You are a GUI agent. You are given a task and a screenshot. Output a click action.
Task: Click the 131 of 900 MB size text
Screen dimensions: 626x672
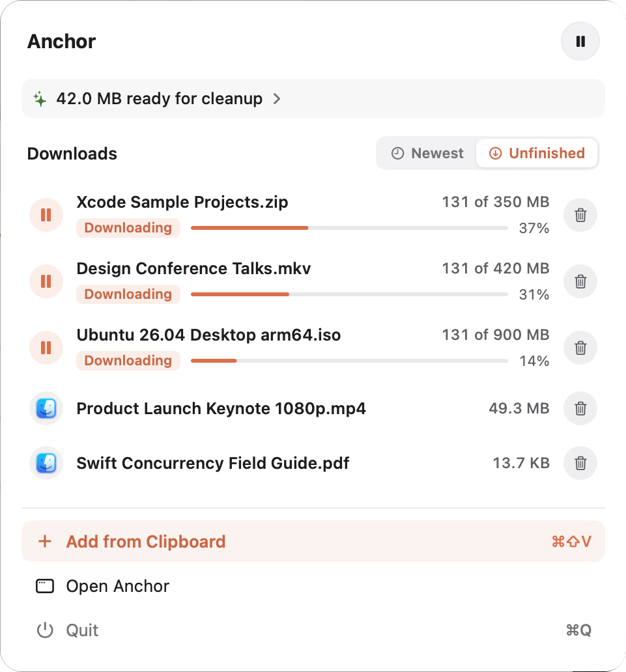496,335
